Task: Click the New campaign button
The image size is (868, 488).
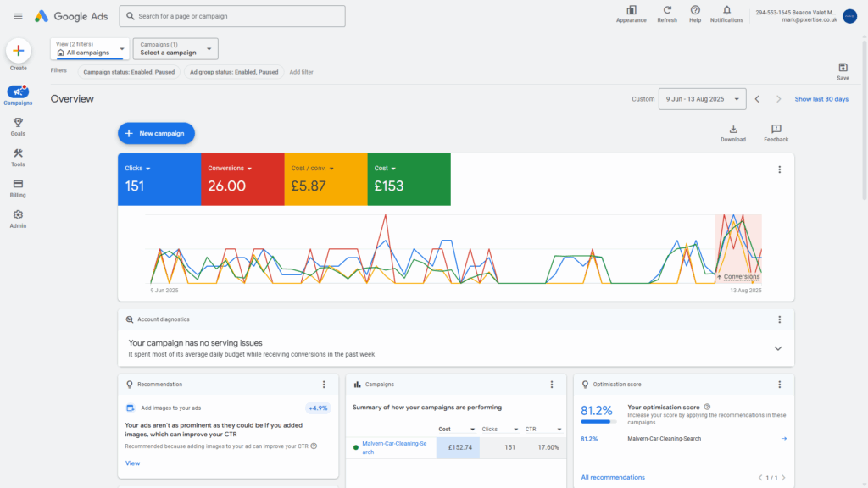Action: (156, 133)
